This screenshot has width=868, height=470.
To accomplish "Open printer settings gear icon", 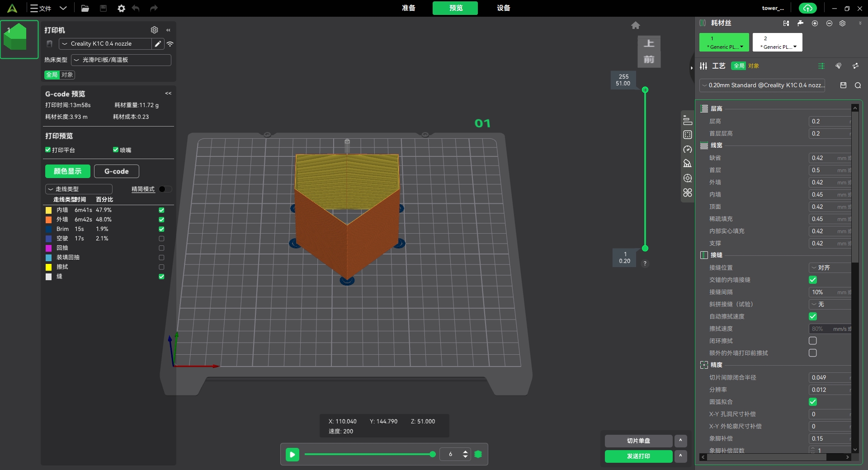I will pos(154,30).
